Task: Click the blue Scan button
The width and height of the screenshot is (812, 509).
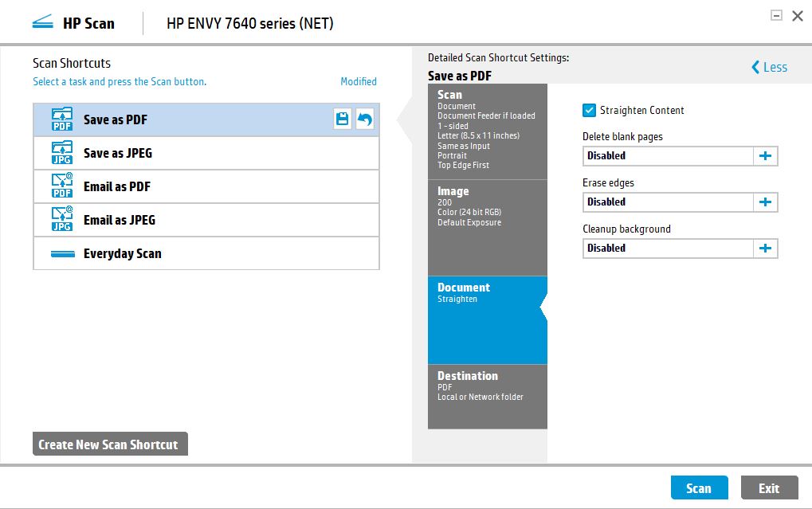Action: point(699,487)
